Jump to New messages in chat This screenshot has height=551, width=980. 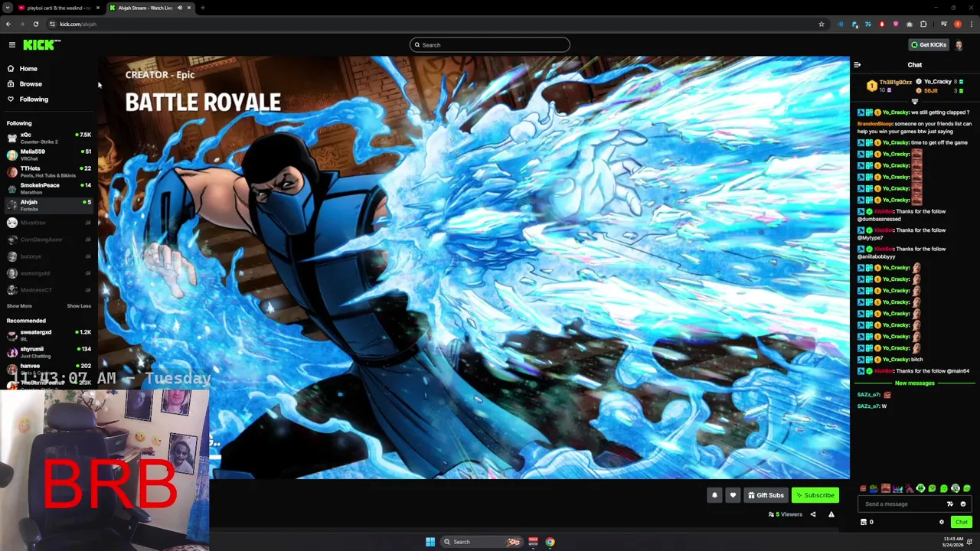pyautogui.click(x=915, y=383)
